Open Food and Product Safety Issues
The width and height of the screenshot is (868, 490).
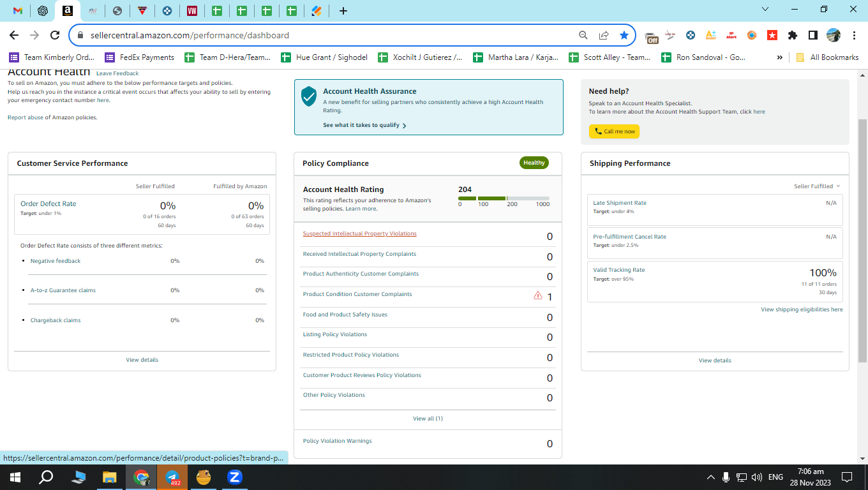point(345,315)
